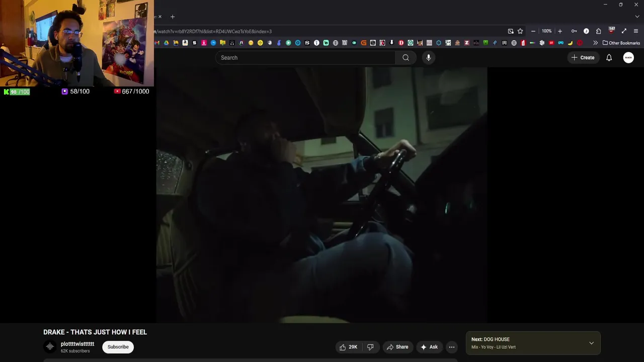Click the Ask button
The height and width of the screenshot is (362, 644).
(x=429, y=347)
